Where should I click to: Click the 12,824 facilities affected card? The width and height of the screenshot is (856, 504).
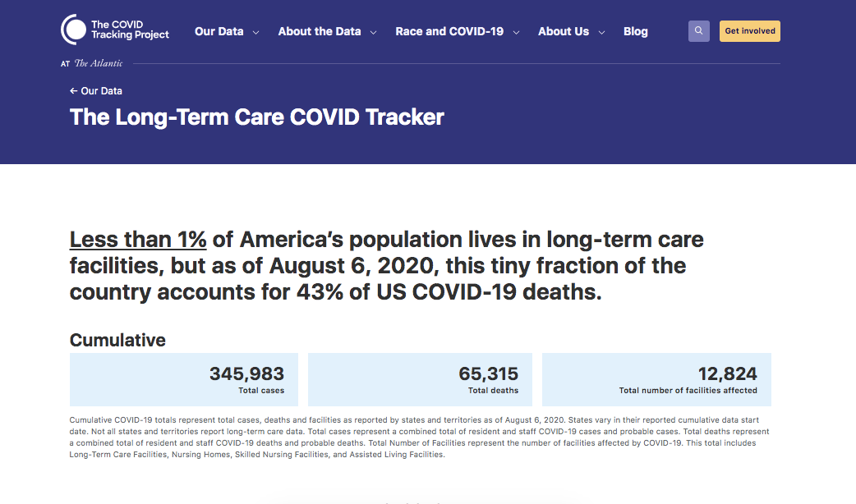[656, 379]
